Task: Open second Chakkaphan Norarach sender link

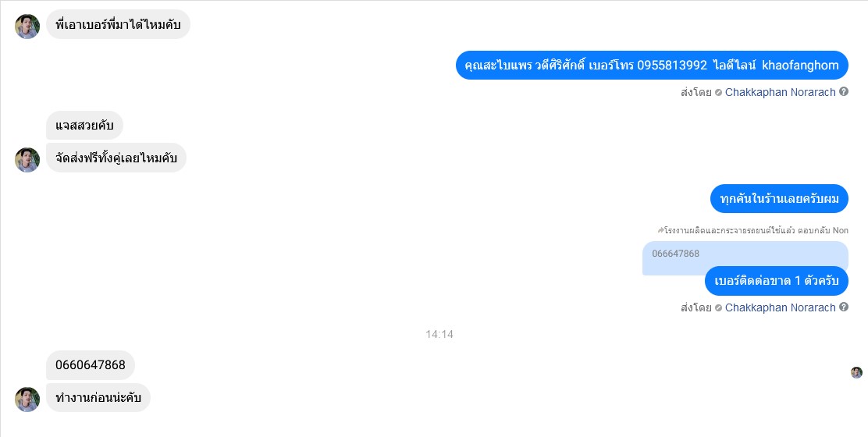Action: tap(780, 307)
